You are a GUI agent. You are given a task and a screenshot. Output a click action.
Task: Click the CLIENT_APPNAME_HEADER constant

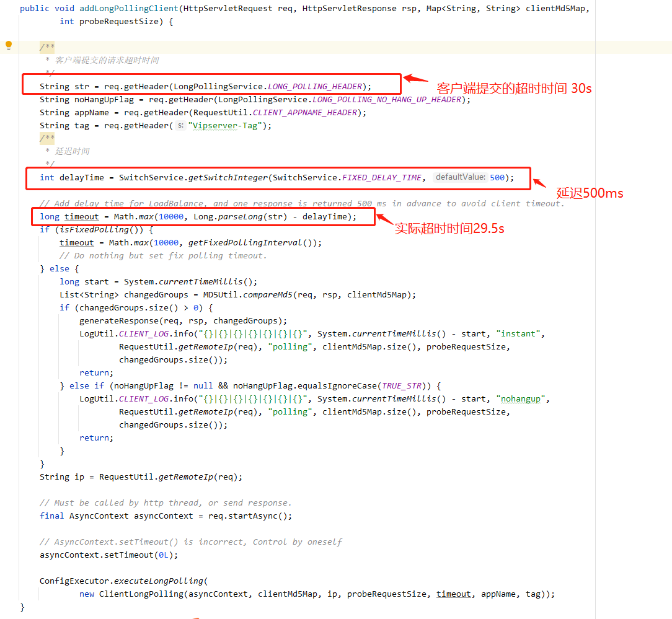tap(305, 113)
